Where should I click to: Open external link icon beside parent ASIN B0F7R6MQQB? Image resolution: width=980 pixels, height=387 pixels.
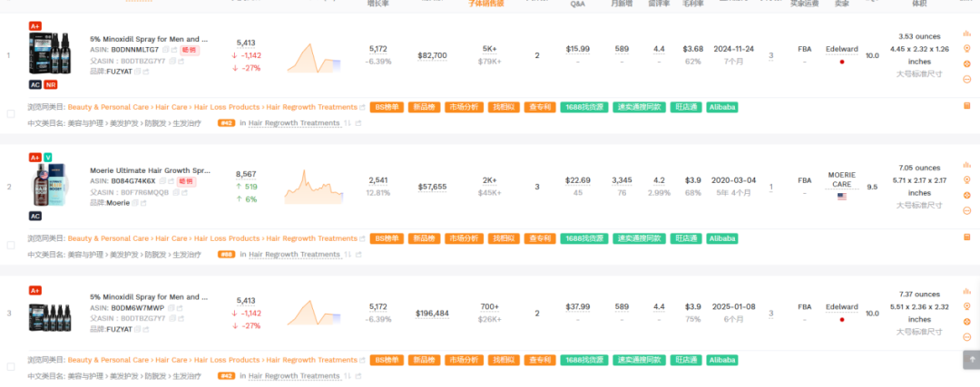pos(183,192)
